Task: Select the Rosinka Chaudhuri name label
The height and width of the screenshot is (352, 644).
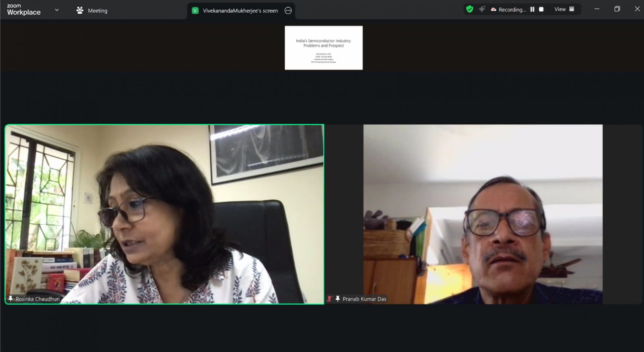Action: coord(37,299)
